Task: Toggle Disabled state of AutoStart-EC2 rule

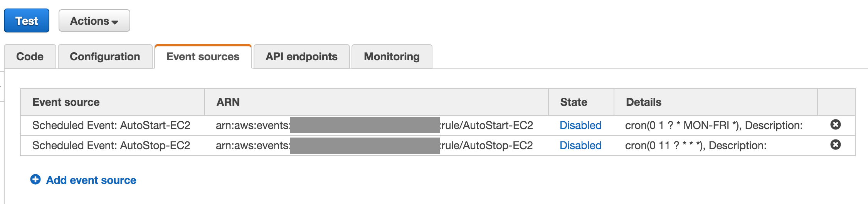Action: click(580, 125)
